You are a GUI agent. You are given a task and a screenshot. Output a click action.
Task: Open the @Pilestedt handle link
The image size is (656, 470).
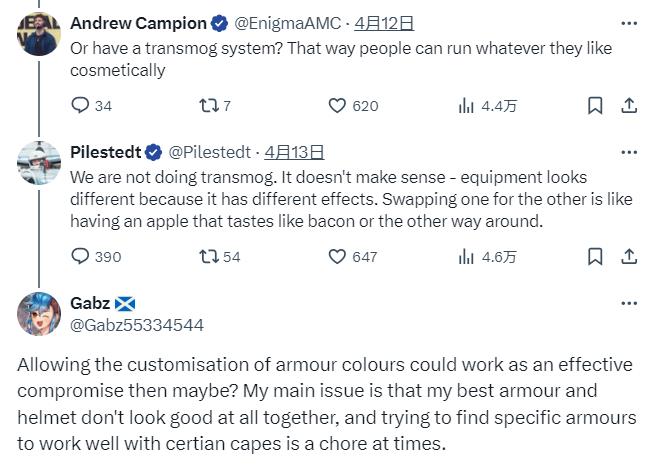click(x=209, y=152)
